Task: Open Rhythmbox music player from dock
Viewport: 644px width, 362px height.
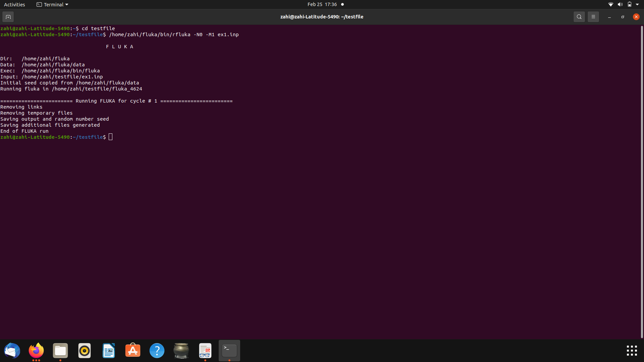Action: [x=85, y=351]
